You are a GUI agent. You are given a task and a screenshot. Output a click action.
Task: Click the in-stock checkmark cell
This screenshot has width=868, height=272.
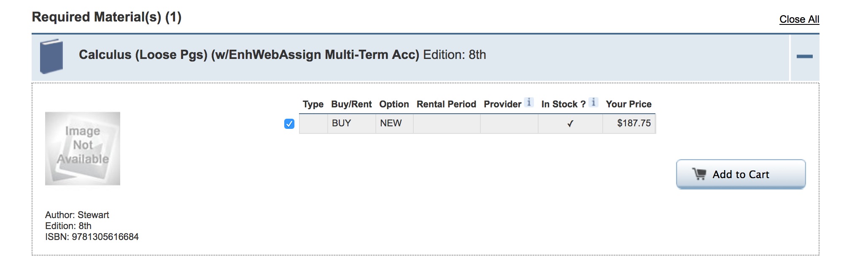pos(570,124)
